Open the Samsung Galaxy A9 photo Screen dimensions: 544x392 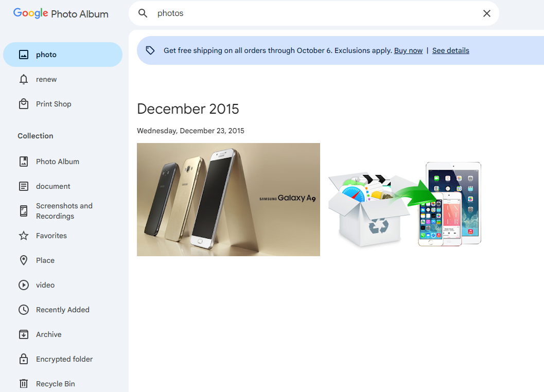click(229, 200)
